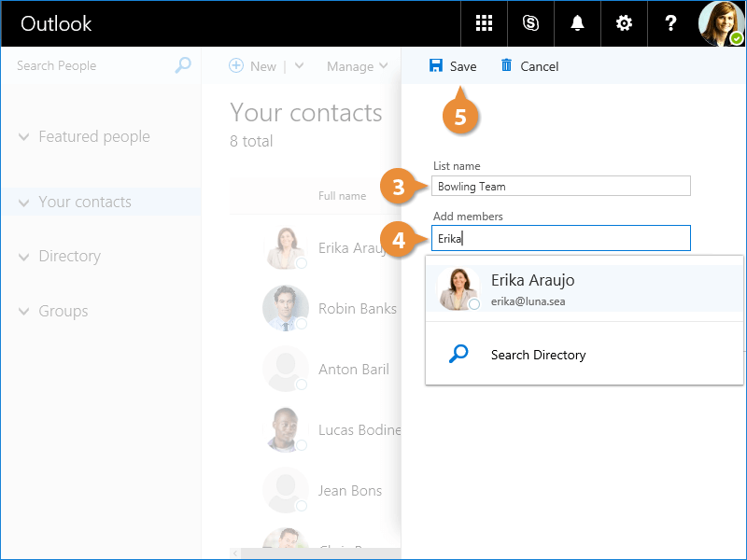Open Skype from the top bar

coord(530,23)
